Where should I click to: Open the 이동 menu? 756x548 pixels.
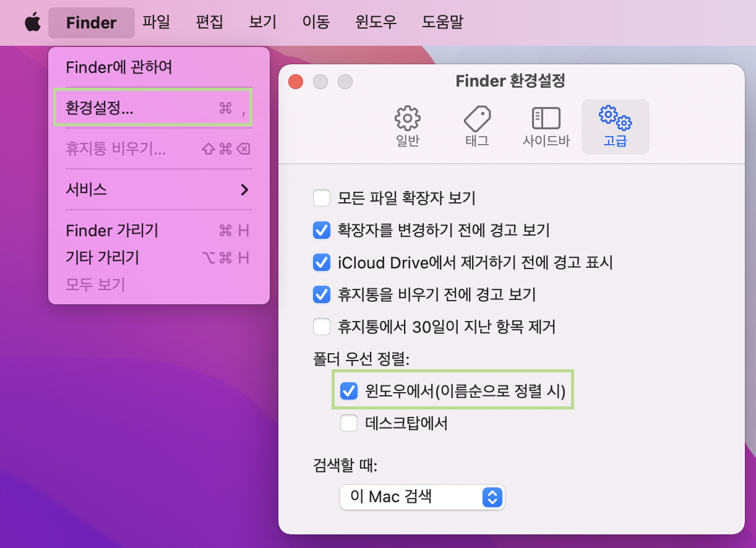[x=316, y=23]
